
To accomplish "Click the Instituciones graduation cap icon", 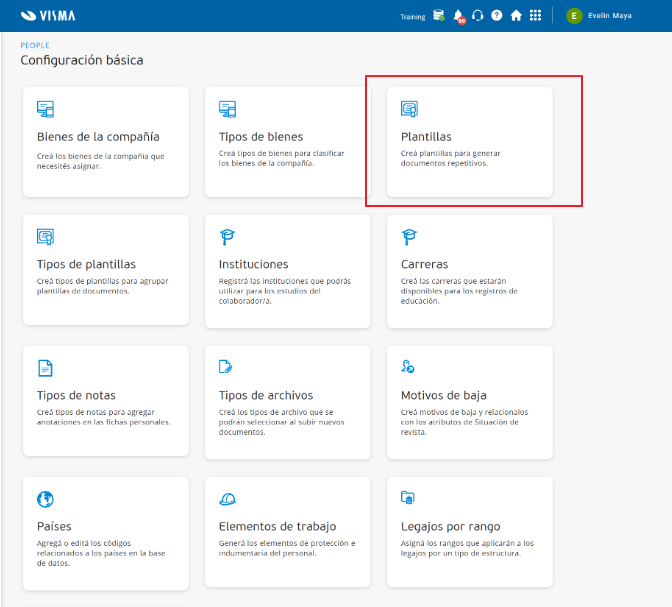I will point(227,237).
